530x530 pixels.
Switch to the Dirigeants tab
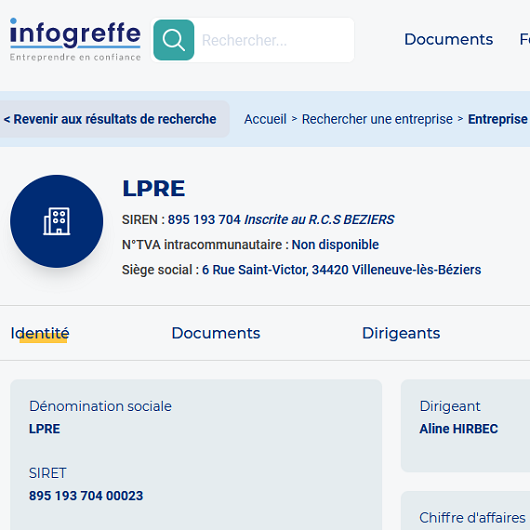401,333
